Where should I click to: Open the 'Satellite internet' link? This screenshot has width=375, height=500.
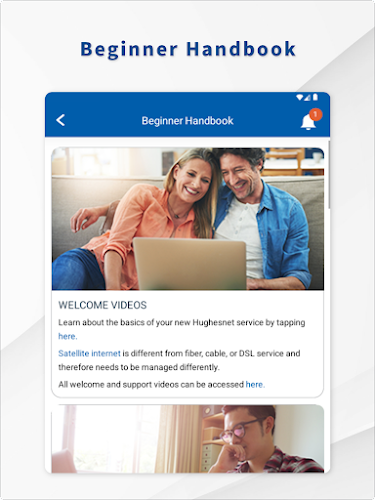point(89,353)
